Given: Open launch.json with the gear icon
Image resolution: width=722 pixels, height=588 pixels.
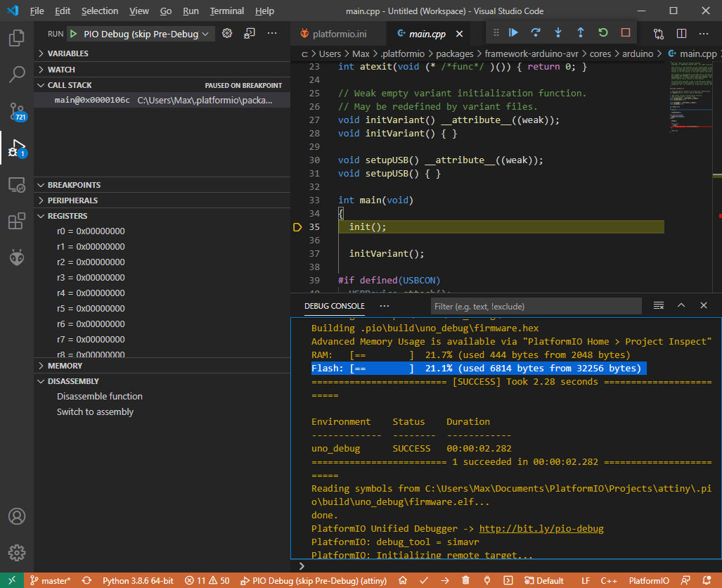Looking at the screenshot, I should tap(227, 33).
